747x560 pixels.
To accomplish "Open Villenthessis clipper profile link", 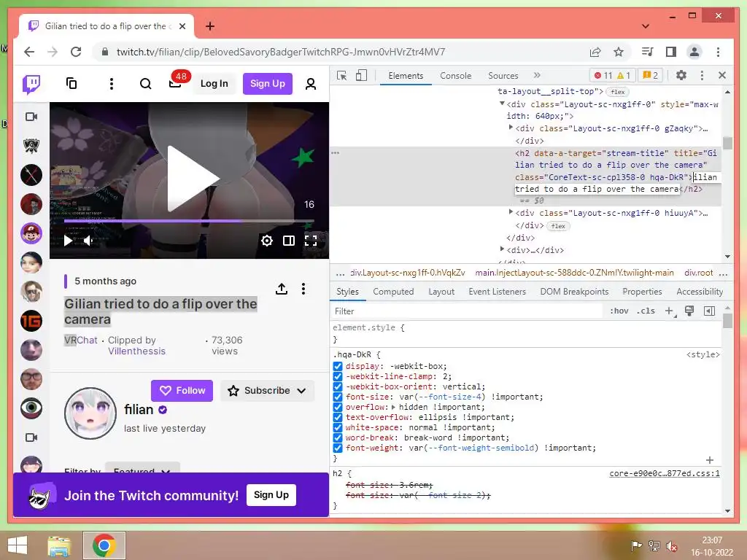I will point(136,351).
